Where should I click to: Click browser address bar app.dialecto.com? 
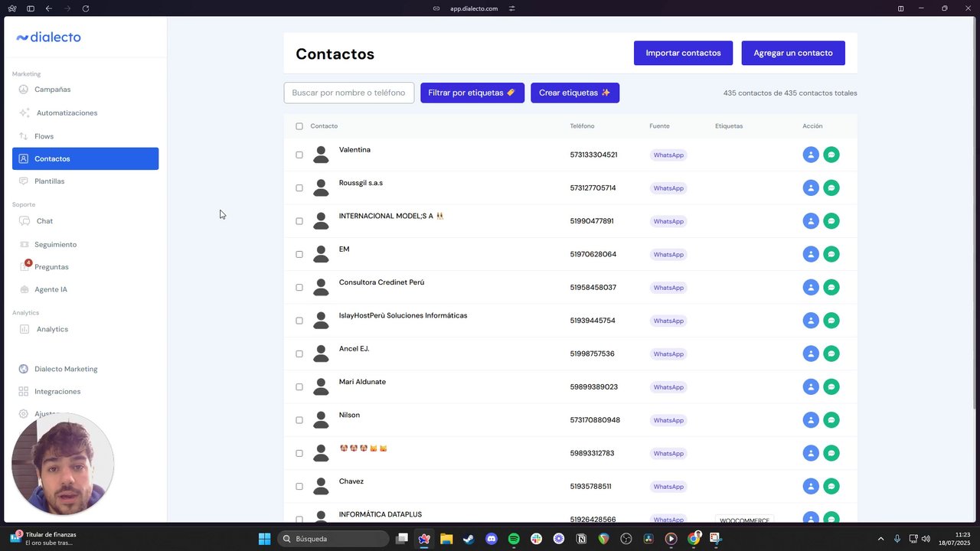coord(474,8)
